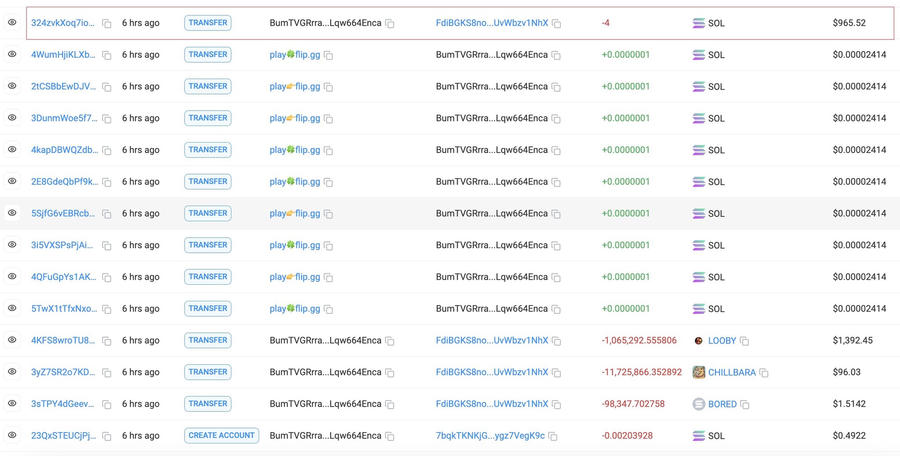900x456 pixels.
Task: Copy the CHILLBARA token address
Action: tap(763, 373)
